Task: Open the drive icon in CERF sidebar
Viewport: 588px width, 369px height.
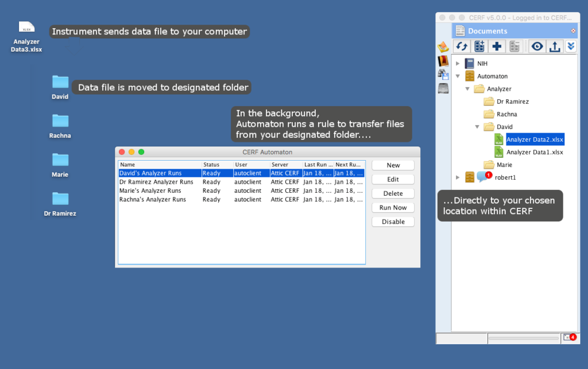Action: 443,88
